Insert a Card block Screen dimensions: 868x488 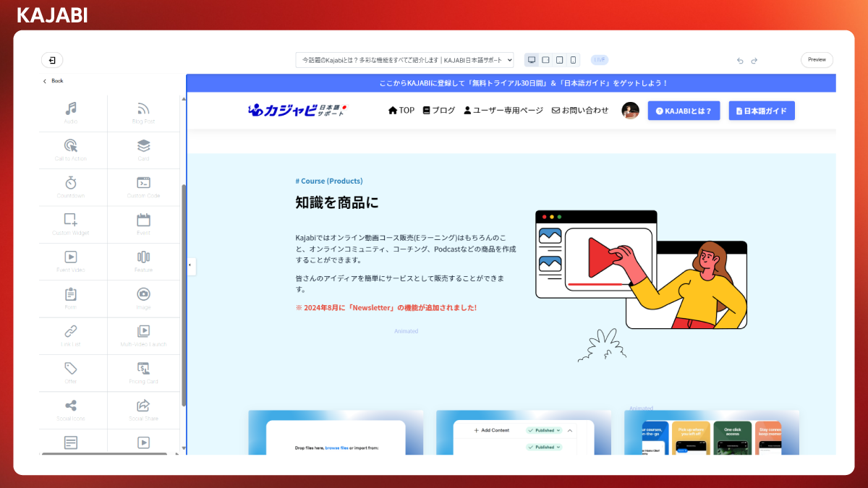(143, 150)
